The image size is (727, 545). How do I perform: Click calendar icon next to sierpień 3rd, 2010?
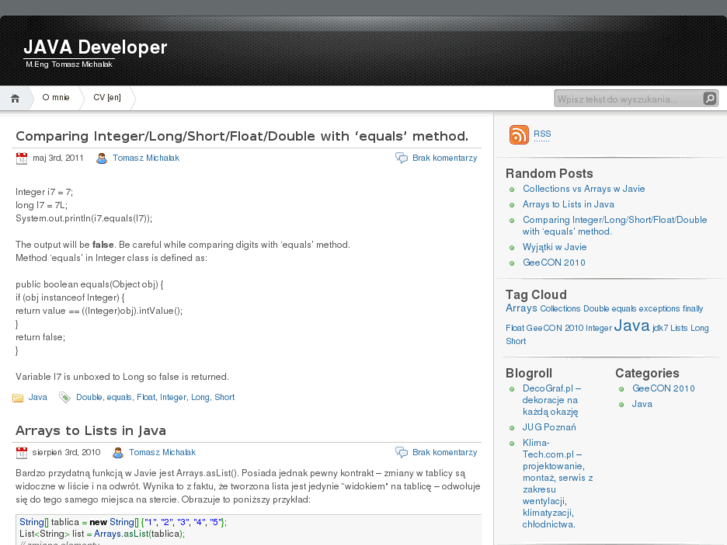click(21, 453)
